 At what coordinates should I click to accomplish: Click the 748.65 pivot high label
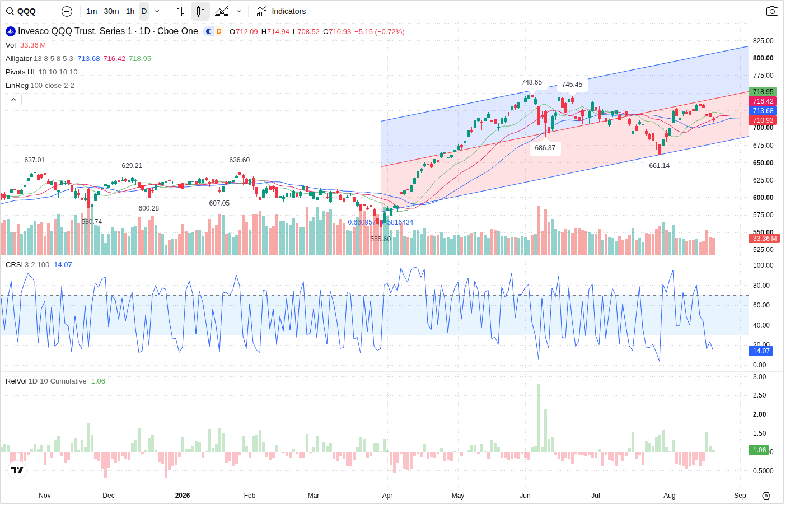pos(531,82)
